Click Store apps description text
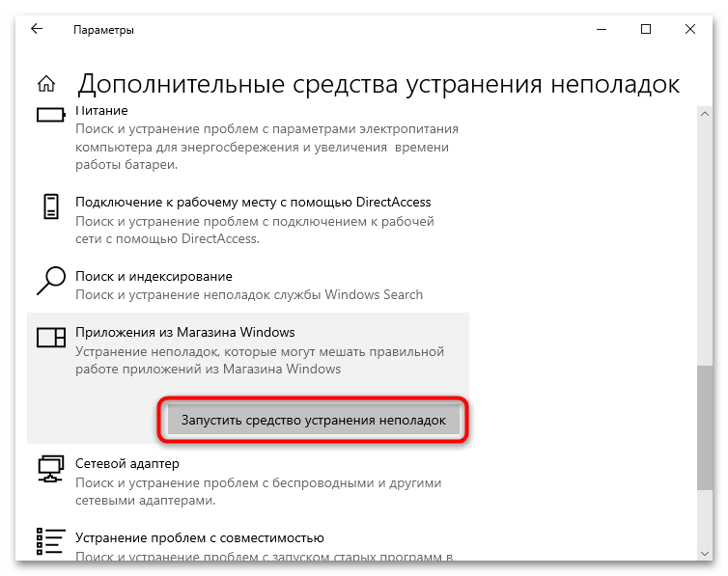The image size is (728, 576). [260, 360]
